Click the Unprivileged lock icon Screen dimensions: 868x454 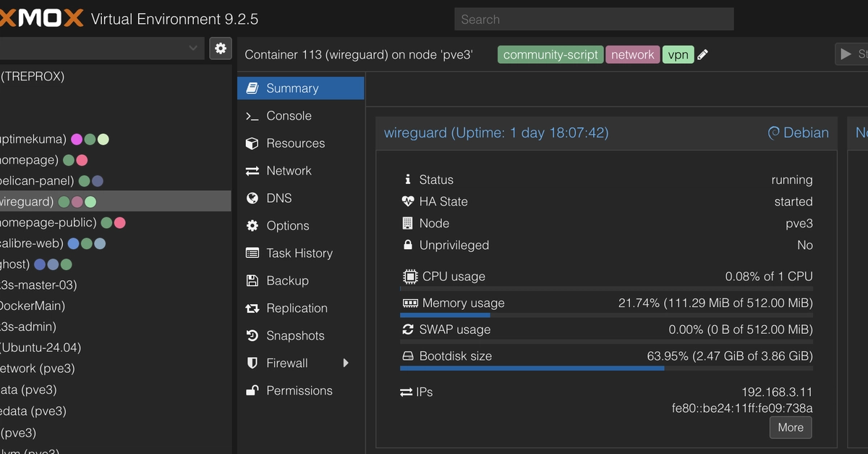point(408,245)
